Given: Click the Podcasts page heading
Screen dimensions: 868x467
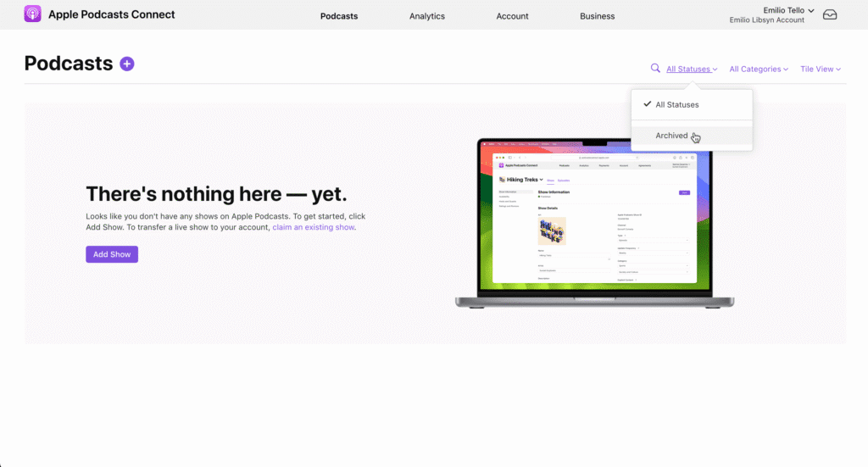Looking at the screenshot, I should 69,64.
